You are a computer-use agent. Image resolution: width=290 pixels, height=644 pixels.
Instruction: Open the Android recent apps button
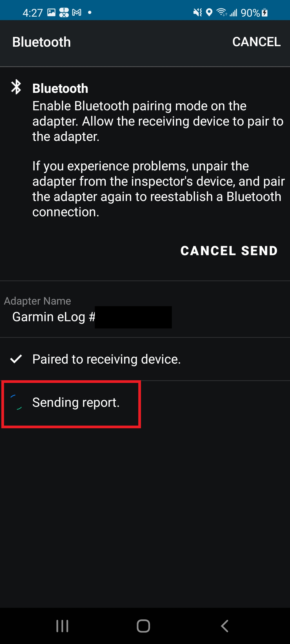(62, 626)
